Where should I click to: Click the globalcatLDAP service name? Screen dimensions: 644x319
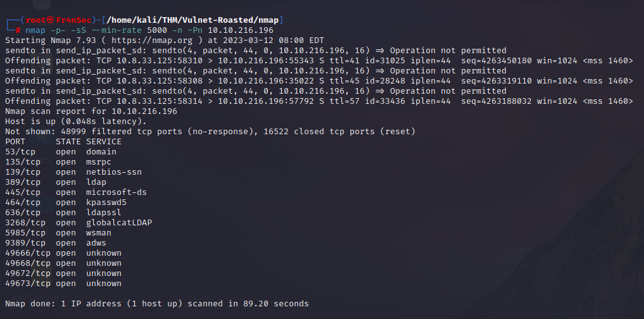[119, 223]
